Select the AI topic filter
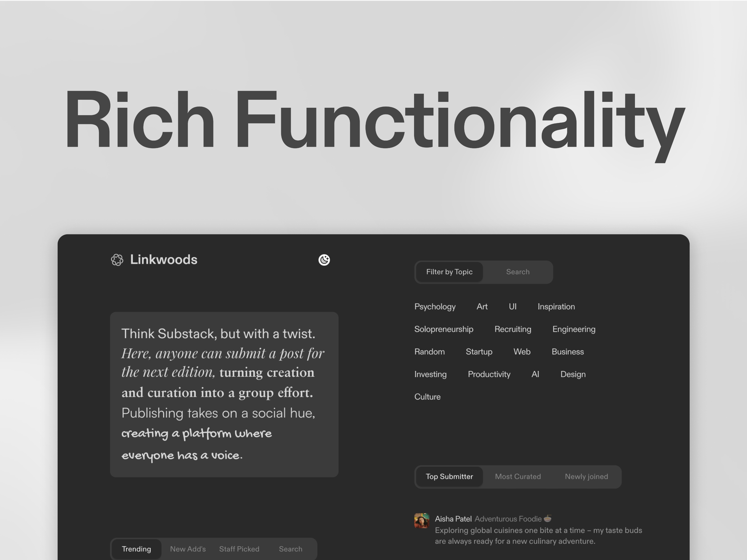747x560 pixels. point(535,374)
